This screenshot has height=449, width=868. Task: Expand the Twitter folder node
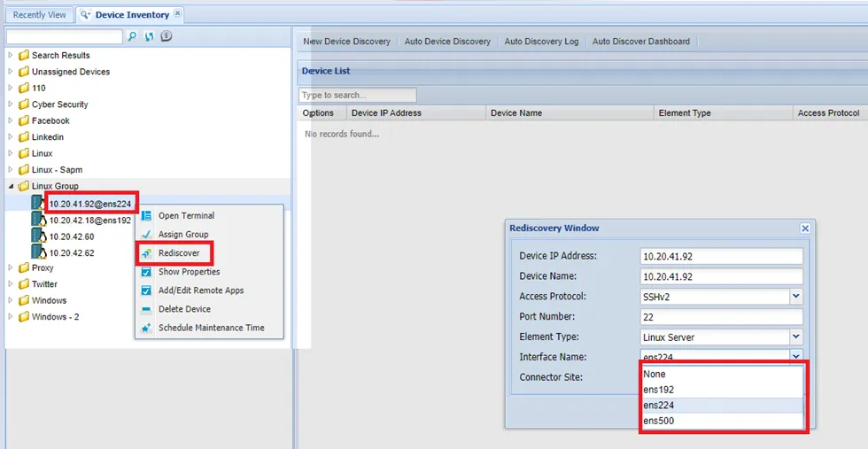[x=11, y=284]
